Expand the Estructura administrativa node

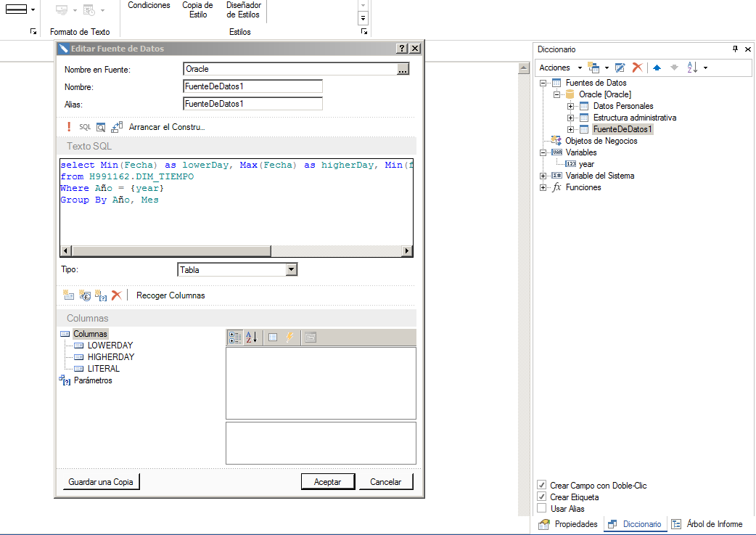coord(570,118)
